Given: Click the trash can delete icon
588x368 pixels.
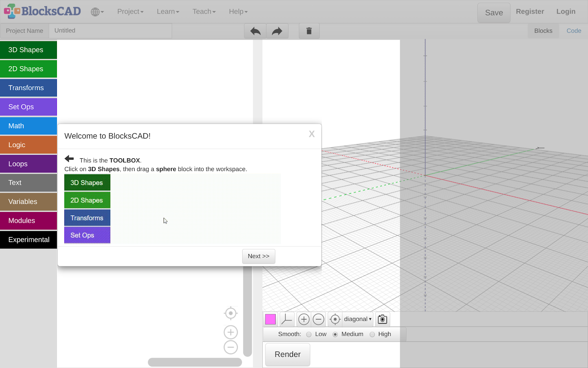Looking at the screenshot, I should [x=309, y=31].
